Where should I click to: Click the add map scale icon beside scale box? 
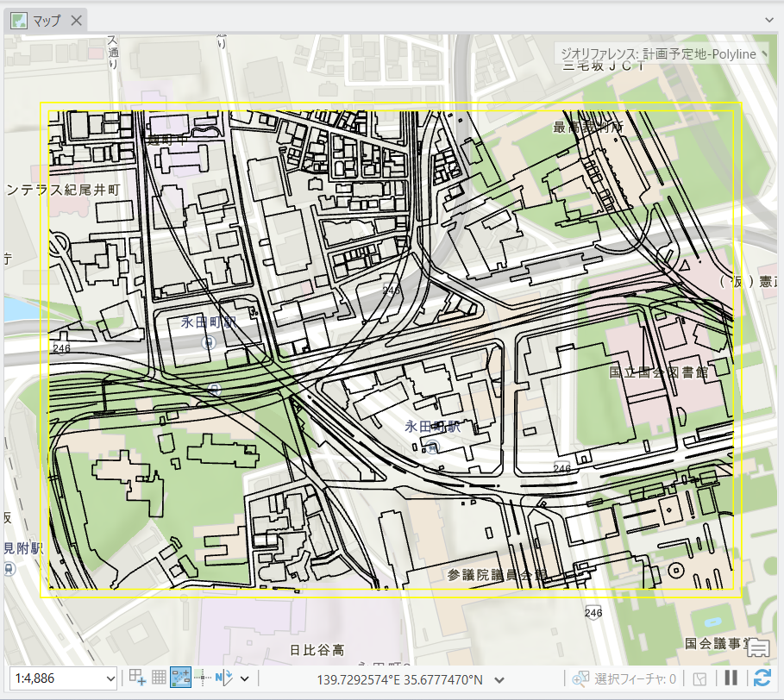coord(137,678)
